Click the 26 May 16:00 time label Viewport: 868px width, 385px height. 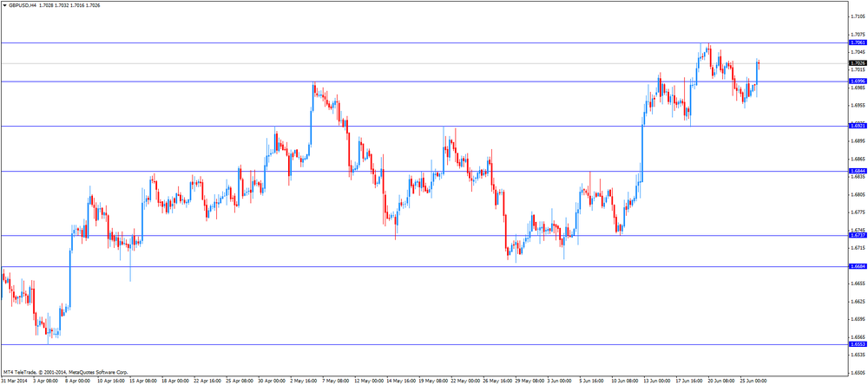497,382
